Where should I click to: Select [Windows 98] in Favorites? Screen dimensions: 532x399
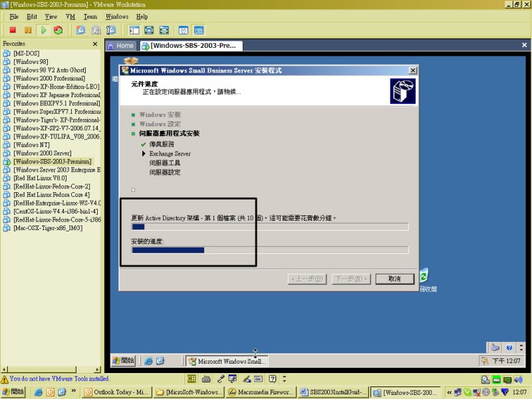(x=31, y=62)
